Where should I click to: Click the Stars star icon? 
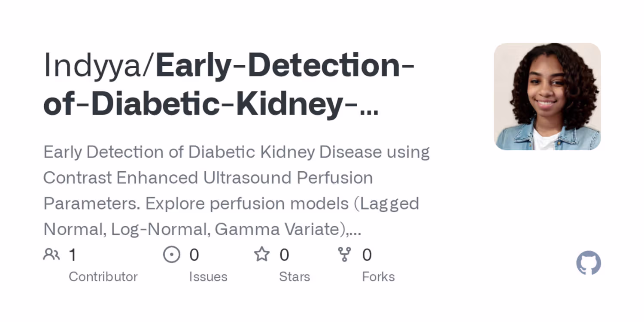point(261,255)
